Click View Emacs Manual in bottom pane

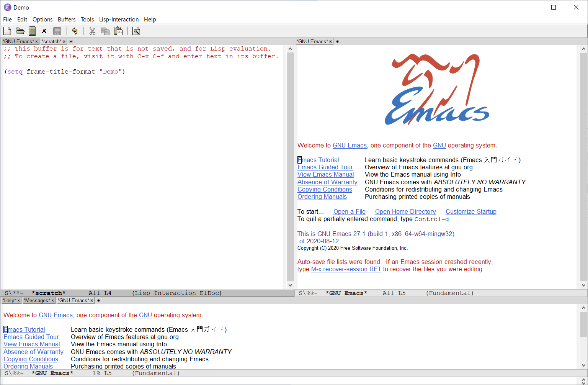coord(31,344)
